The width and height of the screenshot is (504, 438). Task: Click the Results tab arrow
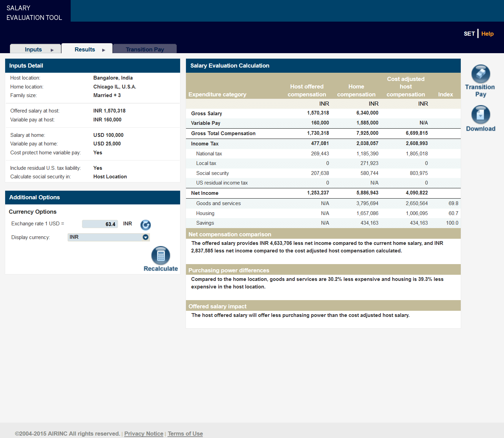tap(104, 50)
